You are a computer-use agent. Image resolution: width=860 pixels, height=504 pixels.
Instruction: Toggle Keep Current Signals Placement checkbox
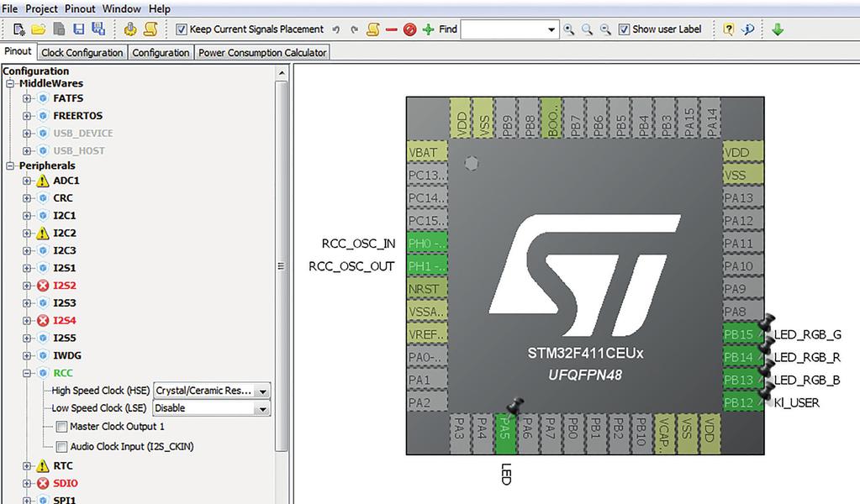(182, 29)
